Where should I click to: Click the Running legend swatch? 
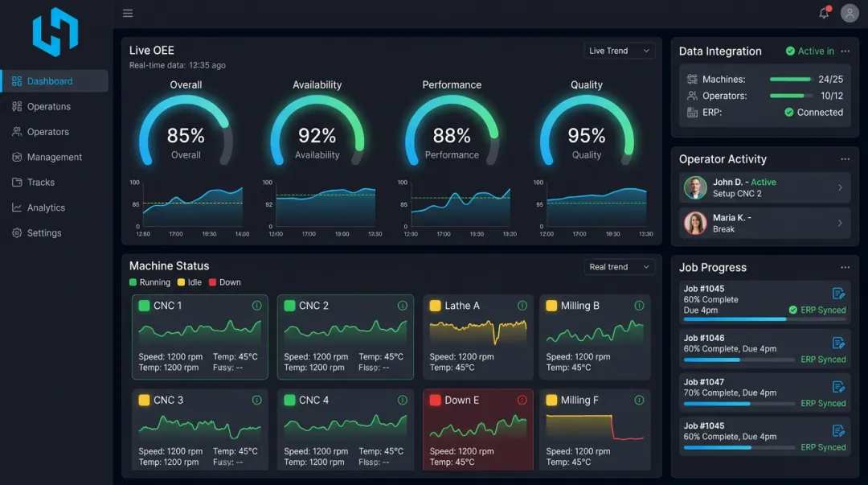(x=133, y=282)
